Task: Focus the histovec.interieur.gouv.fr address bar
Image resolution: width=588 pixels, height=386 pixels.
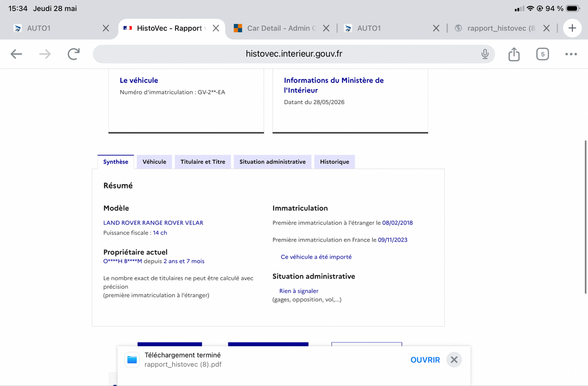Action: pos(294,54)
